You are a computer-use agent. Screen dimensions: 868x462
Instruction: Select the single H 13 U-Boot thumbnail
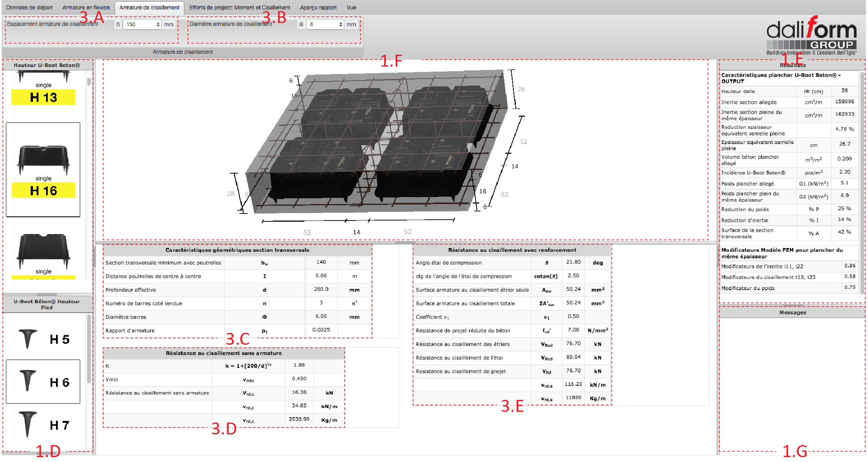pyautogui.click(x=43, y=88)
